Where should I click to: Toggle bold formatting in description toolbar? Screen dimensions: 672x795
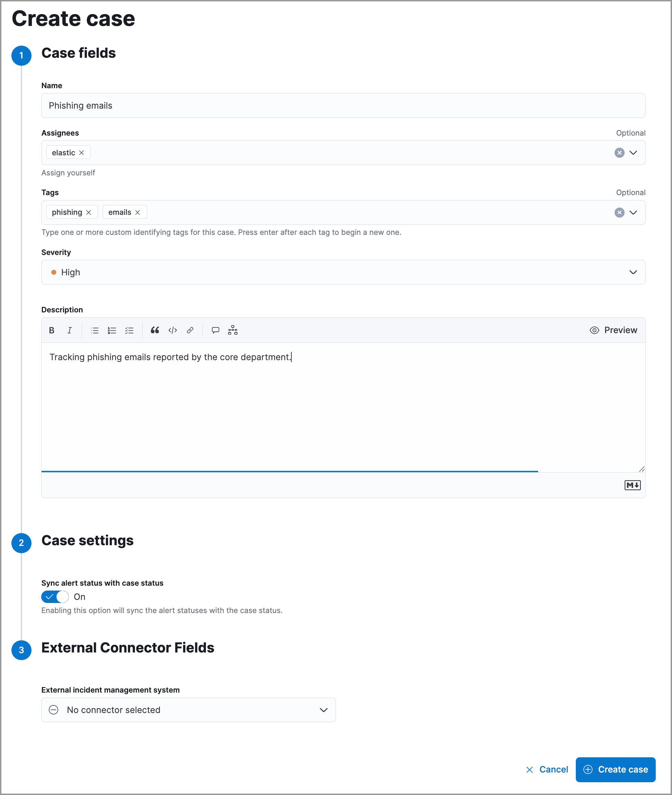[x=52, y=330]
